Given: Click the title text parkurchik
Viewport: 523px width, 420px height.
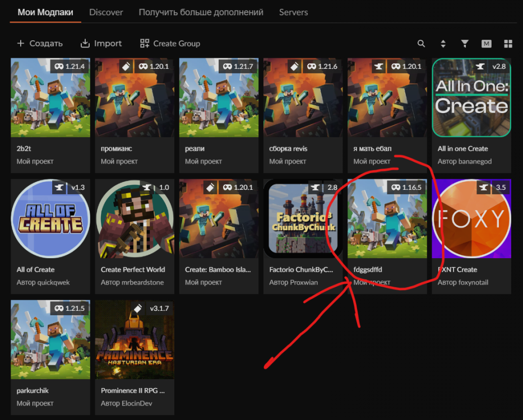Looking at the screenshot, I should point(33,391).
